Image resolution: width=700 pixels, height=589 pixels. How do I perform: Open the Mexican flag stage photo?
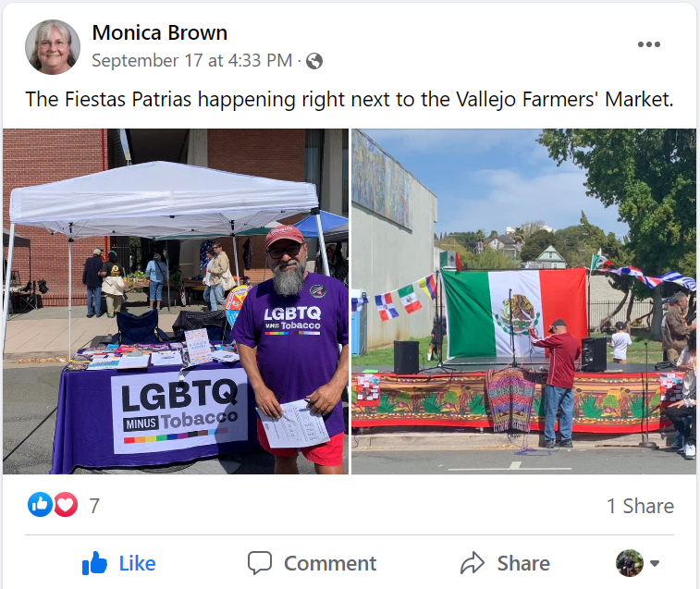(x=523, y=301)
